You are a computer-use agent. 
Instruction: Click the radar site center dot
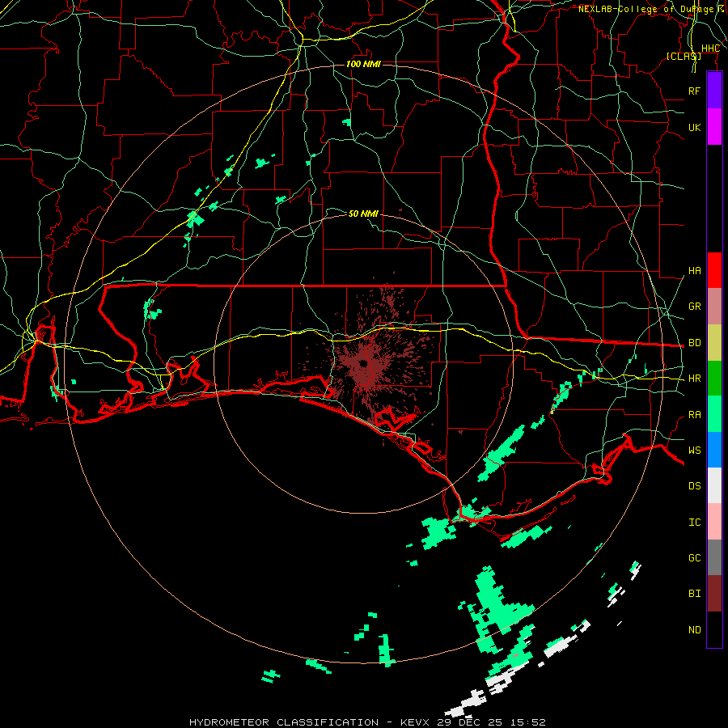pos(363,363)
